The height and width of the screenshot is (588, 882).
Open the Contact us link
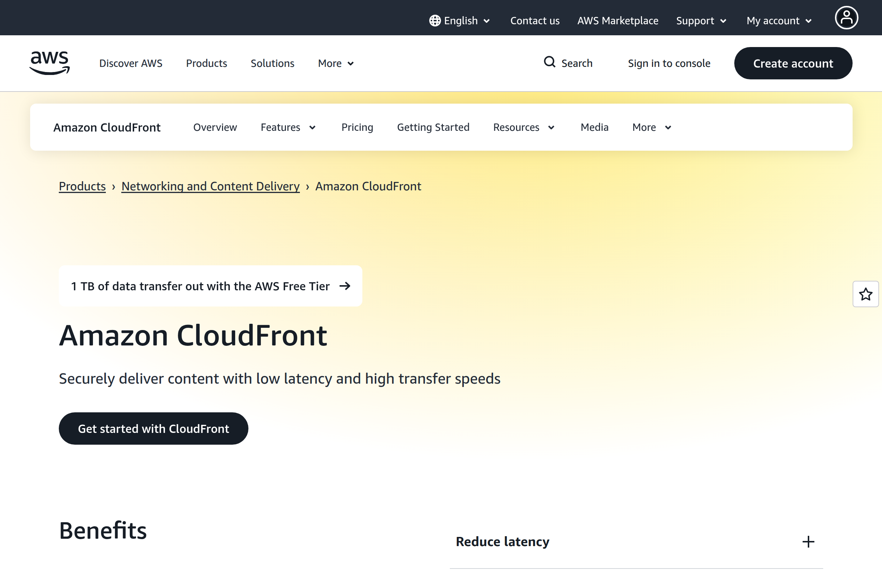click(535, 21)
